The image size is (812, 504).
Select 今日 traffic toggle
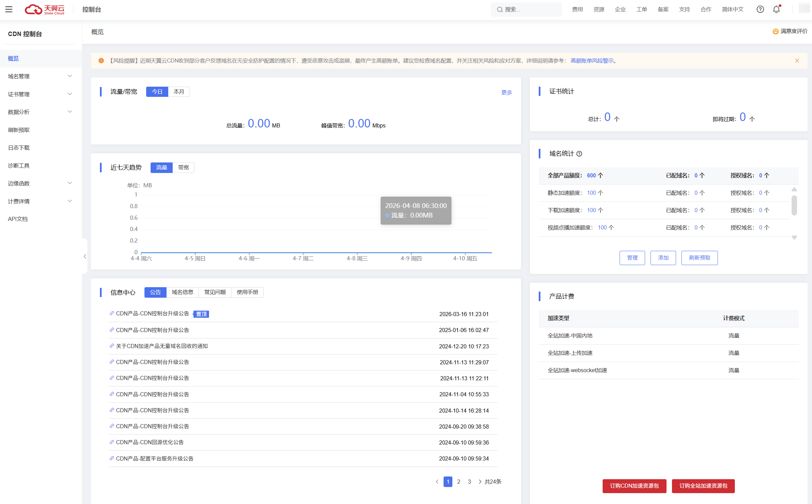tap(157, 92)
